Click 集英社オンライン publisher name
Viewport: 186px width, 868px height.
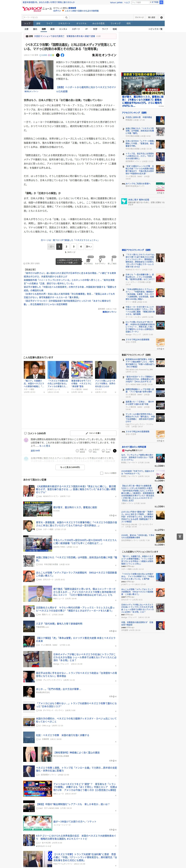[x=104, y=55]
